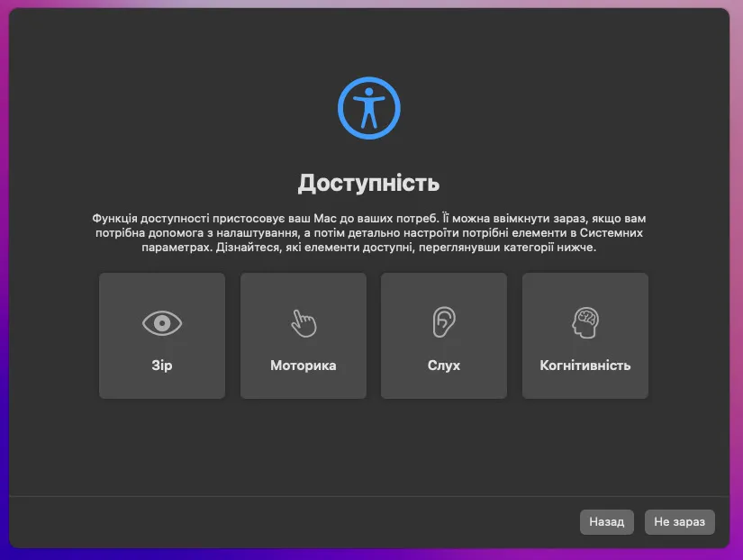Screen dimensions: 743x560
Task: Choose the Слух label
Action: [444, 366]
